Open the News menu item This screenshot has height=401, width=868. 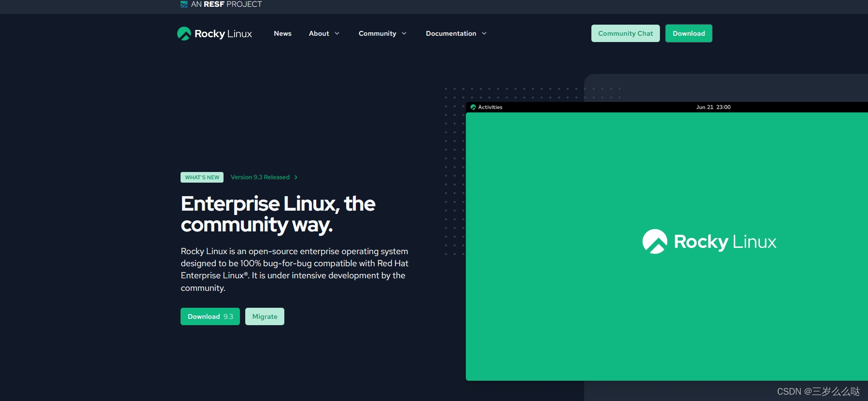tap(282, 33)
